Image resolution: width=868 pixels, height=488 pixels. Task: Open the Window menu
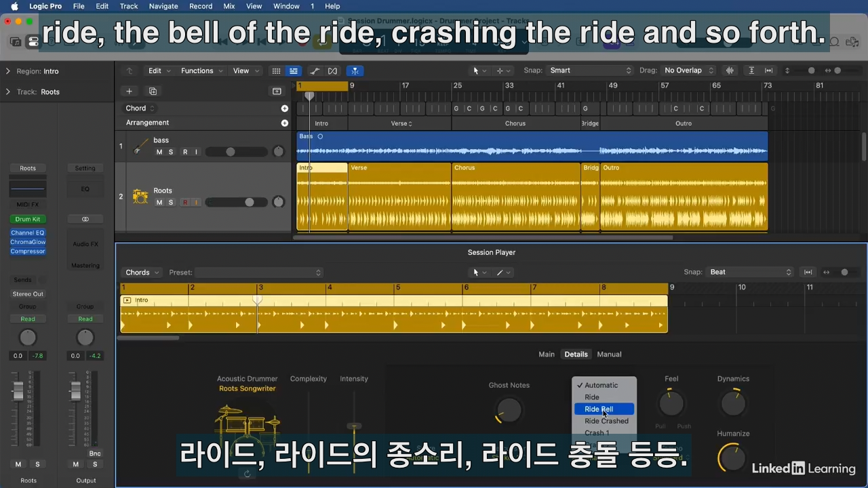(286, 6)
